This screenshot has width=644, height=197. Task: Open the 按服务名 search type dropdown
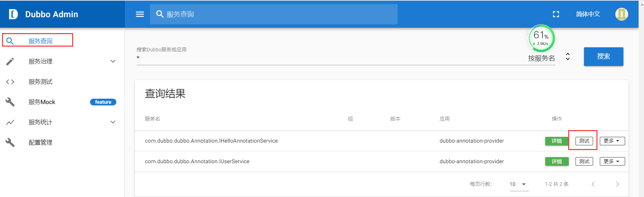click(548, 58)
